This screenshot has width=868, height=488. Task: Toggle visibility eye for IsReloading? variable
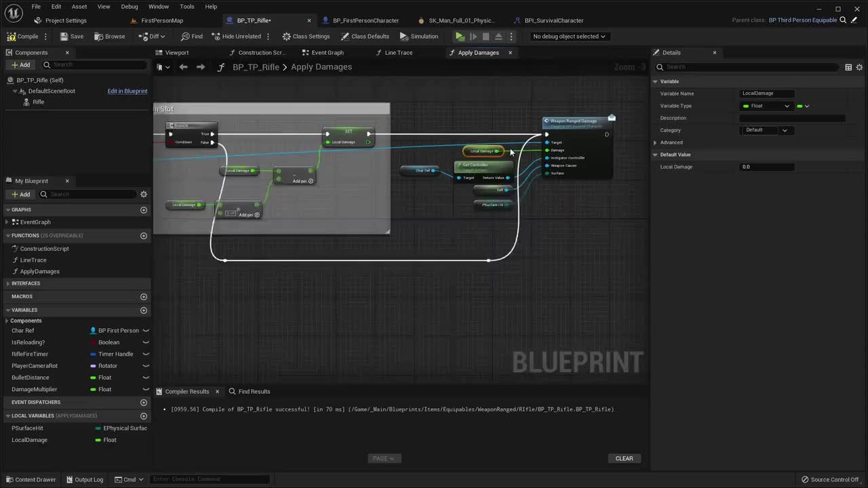coord(146,342)
